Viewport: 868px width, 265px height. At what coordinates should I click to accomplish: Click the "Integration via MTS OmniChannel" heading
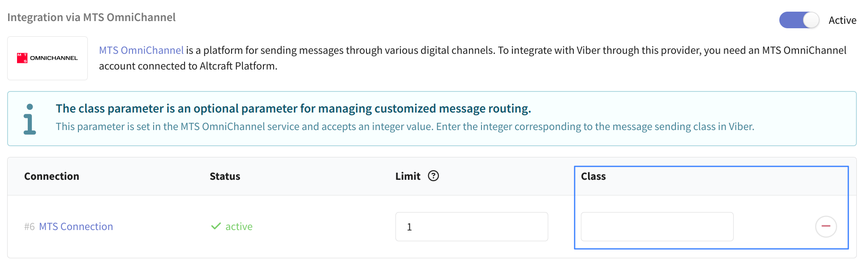click(x=91, y=17)
